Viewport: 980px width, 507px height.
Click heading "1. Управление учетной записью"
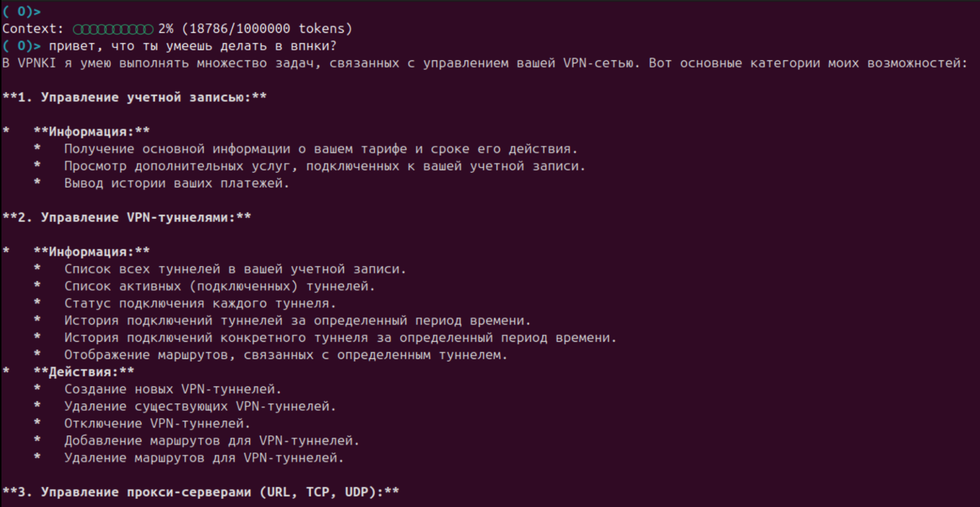(x=135, y=98)
